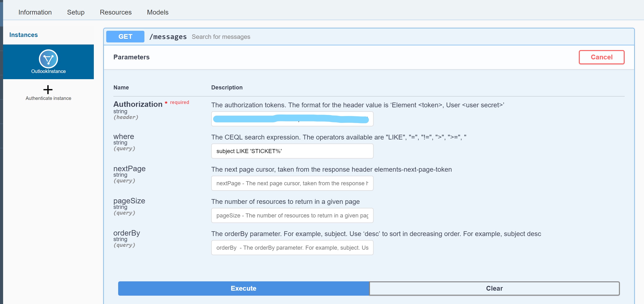
Task: Click the OutlookInstance name label
Action: 48,71
